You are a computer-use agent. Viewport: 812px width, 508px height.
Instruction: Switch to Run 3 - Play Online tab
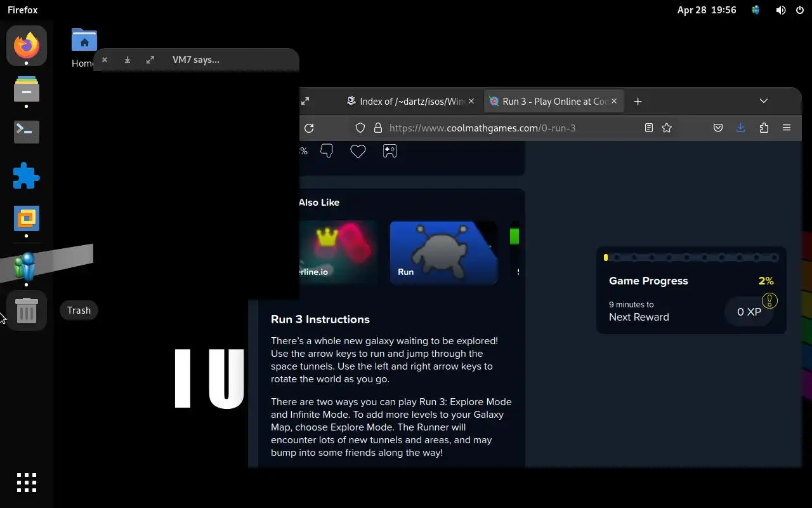click(x=554, y=101)
